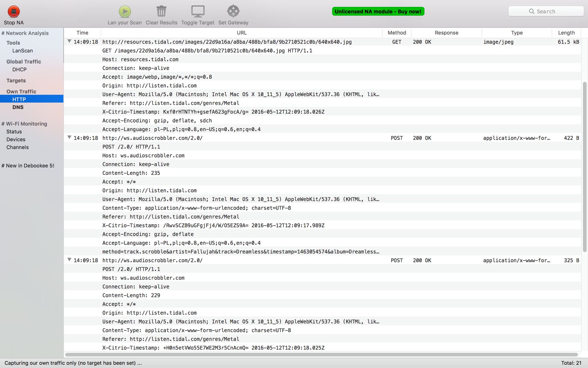Start the Lan your Scan button
The image size is (588, 368).
click(x=125, y=11)
